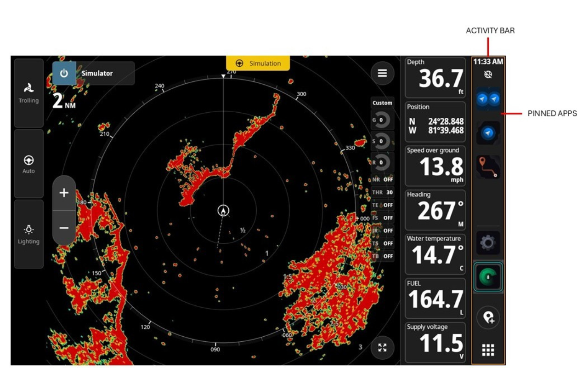Open the Auto pilot control

click(28, 163)
